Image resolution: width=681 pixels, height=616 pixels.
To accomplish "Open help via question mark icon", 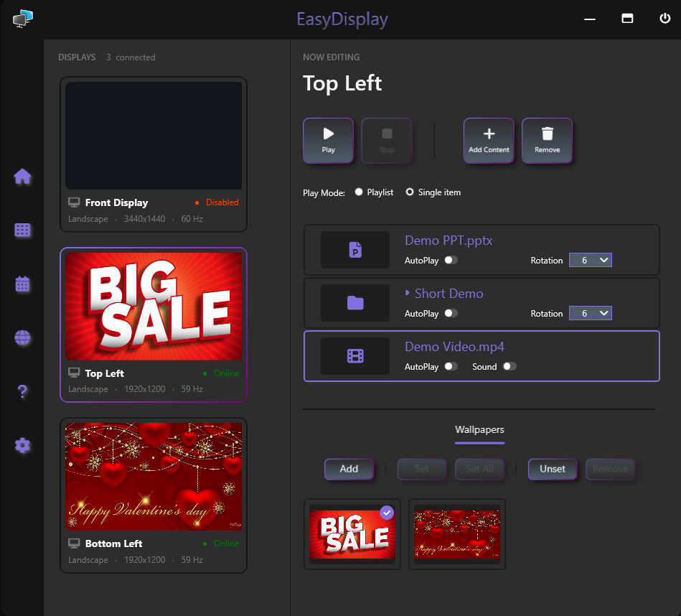I will click(22, 391).
